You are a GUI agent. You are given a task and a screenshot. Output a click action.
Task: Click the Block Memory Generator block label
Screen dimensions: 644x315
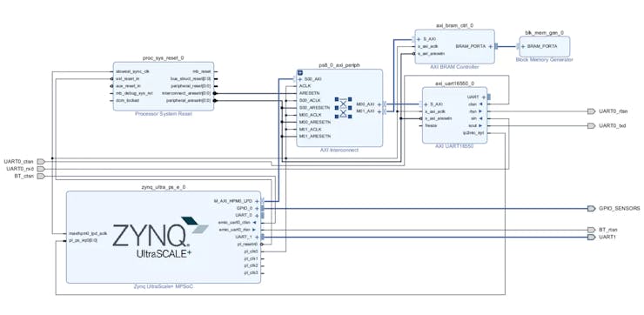coord(544,60)
